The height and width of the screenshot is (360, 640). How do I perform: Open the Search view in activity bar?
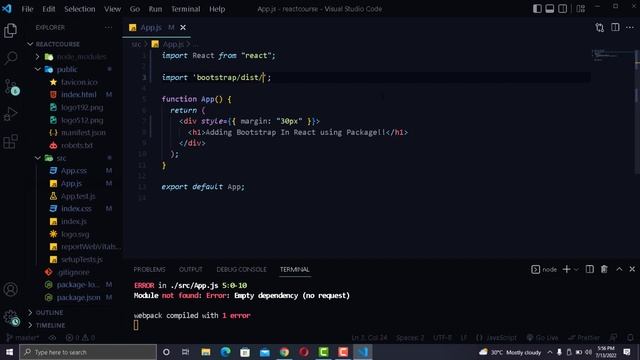pos(10,58)
